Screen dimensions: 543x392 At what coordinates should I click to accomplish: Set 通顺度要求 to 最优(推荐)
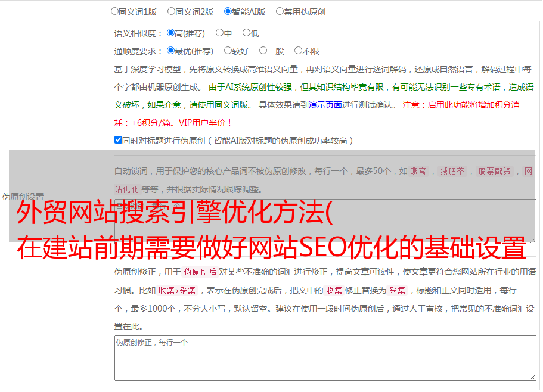pos(170,51)
